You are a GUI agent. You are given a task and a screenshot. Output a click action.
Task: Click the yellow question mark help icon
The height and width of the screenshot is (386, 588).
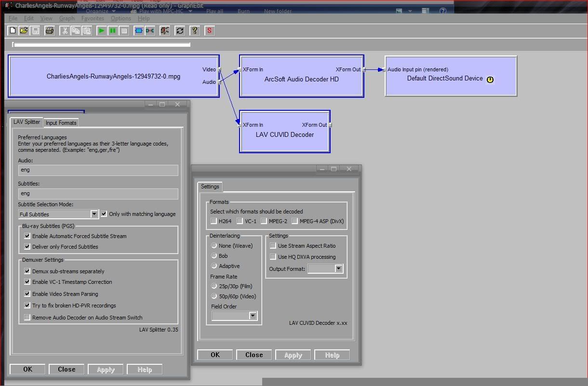[x=194, y=31]
